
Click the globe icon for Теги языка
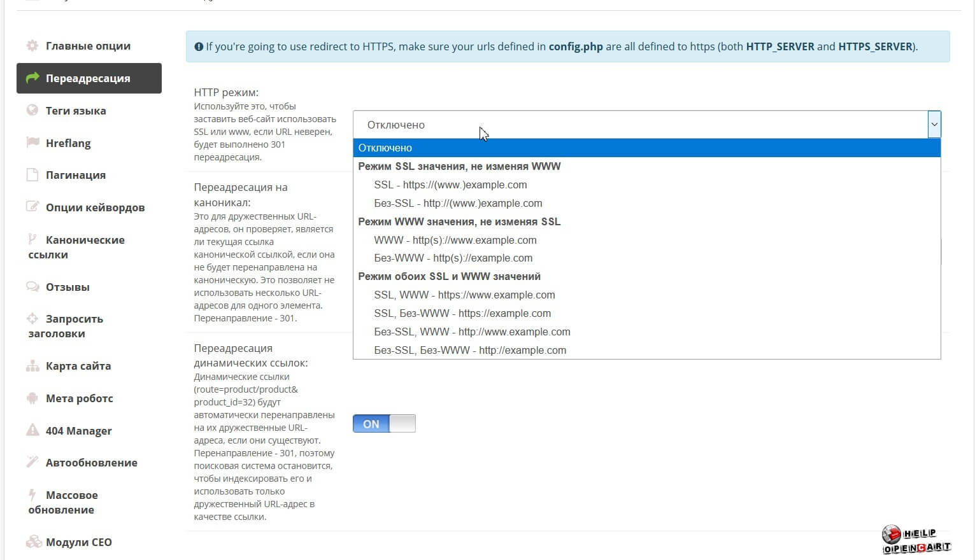click(x=32, y=111)
